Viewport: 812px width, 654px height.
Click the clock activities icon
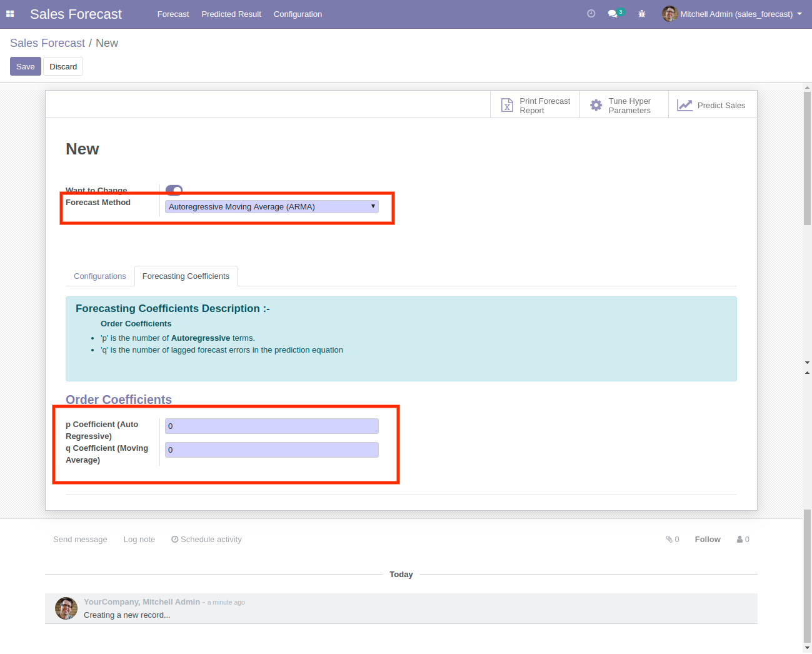pos(591,14)
